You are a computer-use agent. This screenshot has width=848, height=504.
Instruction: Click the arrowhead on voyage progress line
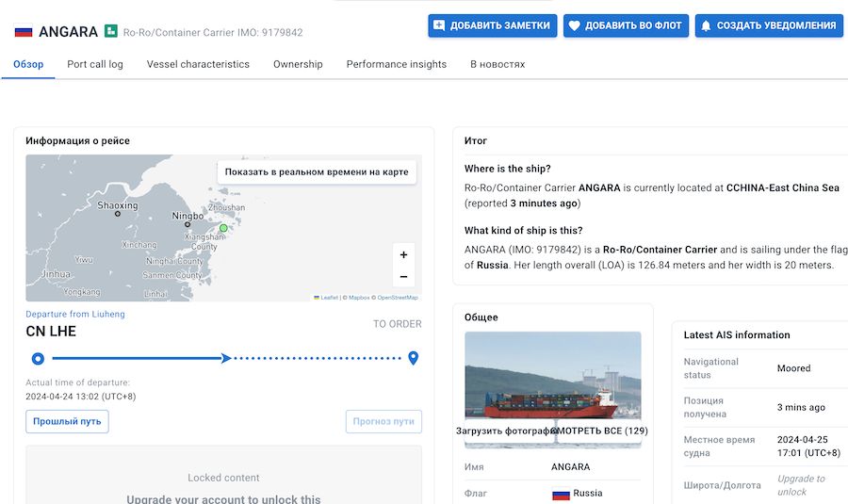(x=226, y=358)
